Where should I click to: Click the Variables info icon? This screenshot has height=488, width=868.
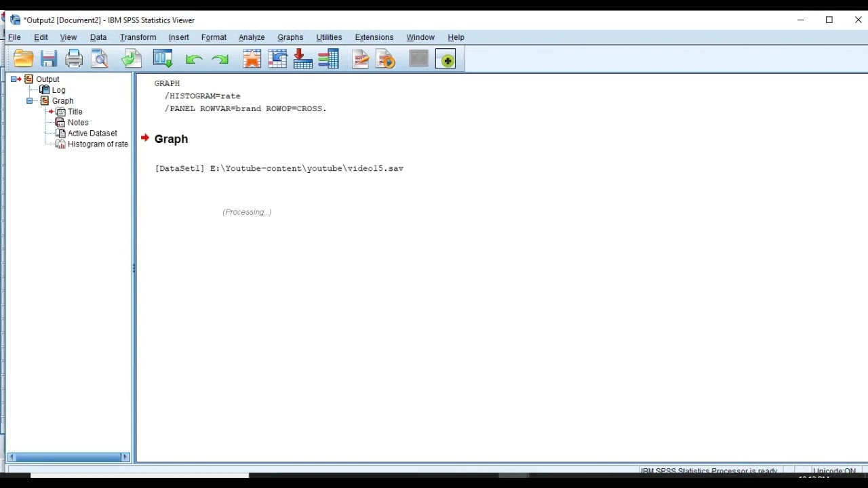point(329,59)
